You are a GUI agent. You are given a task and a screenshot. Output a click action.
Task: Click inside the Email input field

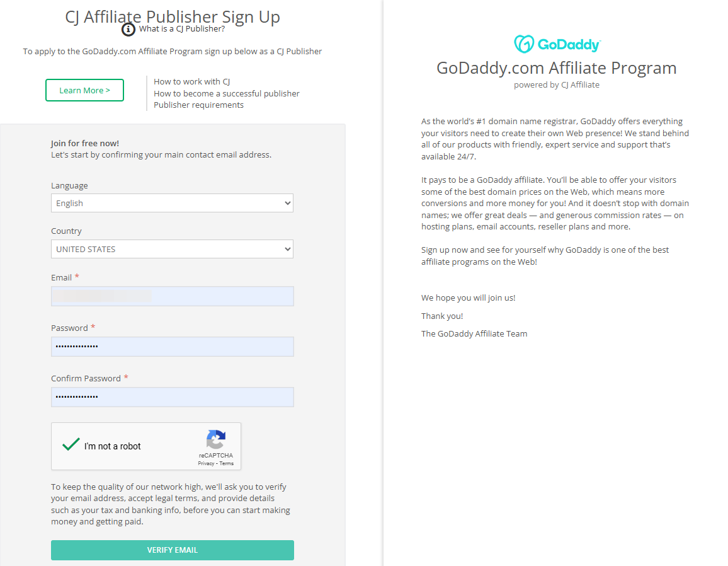tap(172, 296)
